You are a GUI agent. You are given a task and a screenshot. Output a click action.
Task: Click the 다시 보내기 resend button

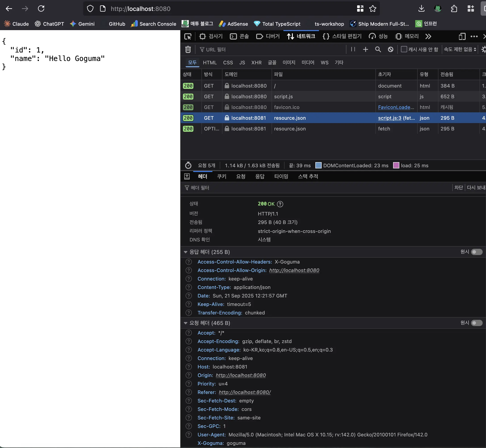(476, 188)
